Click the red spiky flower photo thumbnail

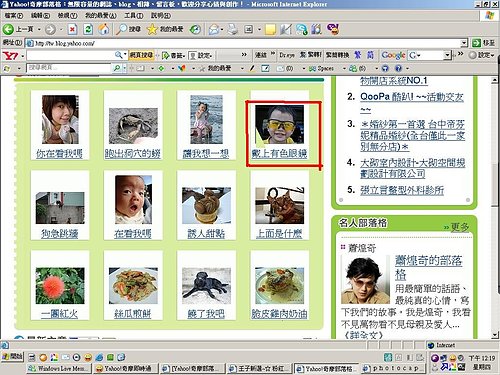(60, 286)
